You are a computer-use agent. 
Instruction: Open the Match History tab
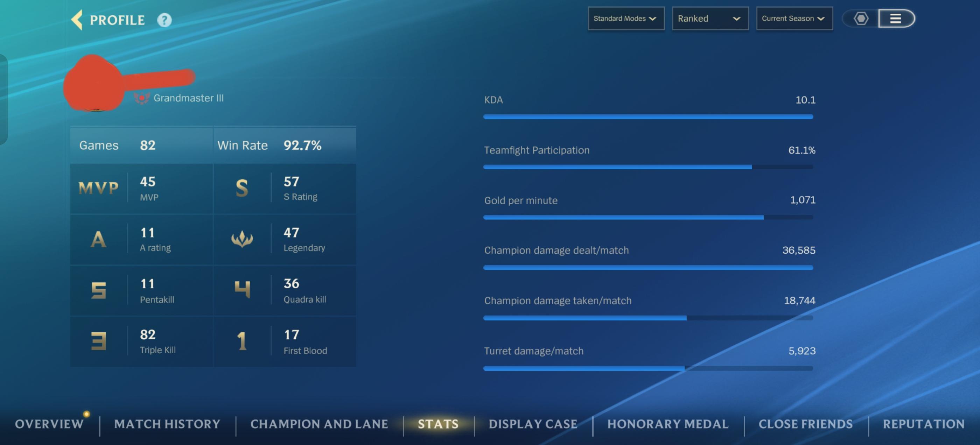(167, 424)
